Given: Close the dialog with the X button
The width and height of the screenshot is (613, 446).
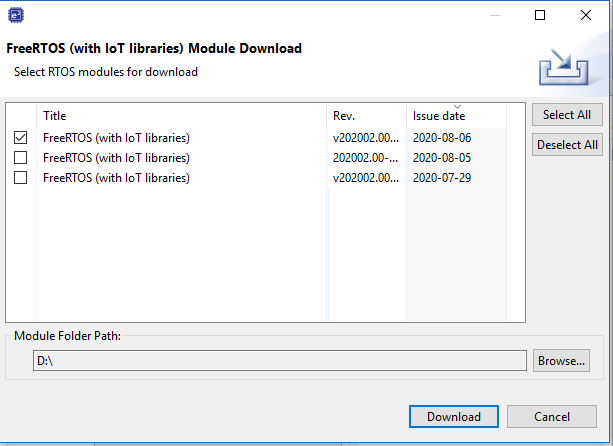Looking at the screenshot, I should coord(586,15).
